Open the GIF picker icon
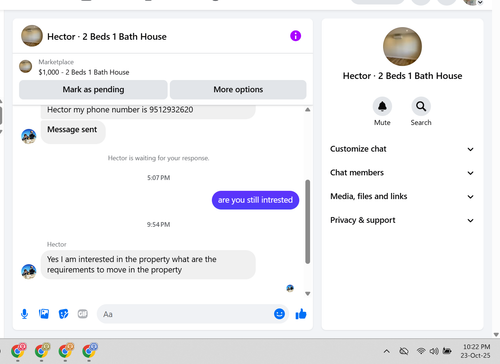Image resolution: width=500 pixels, height=364 pixels. pos(83,314)
